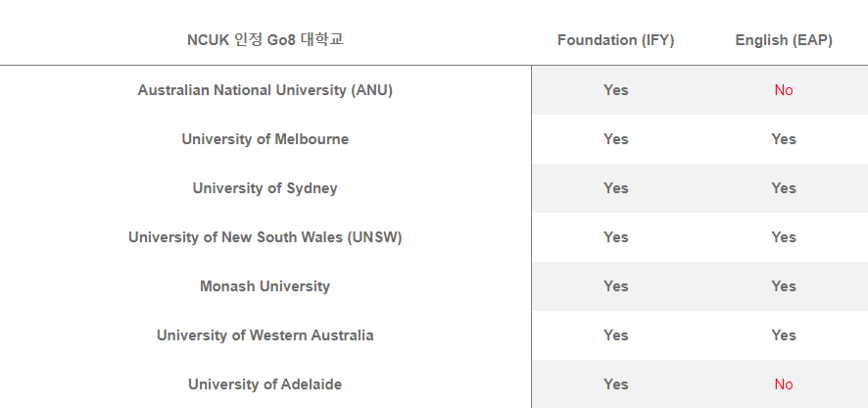Select University of New South Wales (UNSW) cell
The height and width of the screenshot is (408, 868).
[265, 237]
